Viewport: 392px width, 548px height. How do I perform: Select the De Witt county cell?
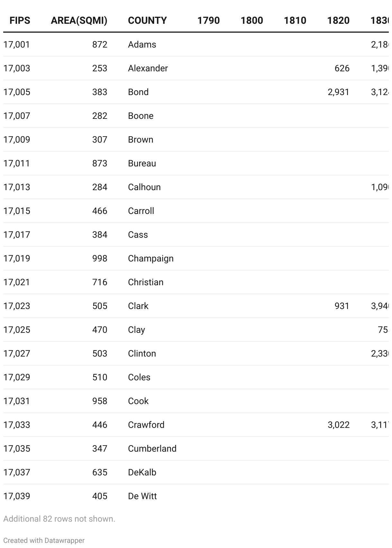tap(142, 496)
